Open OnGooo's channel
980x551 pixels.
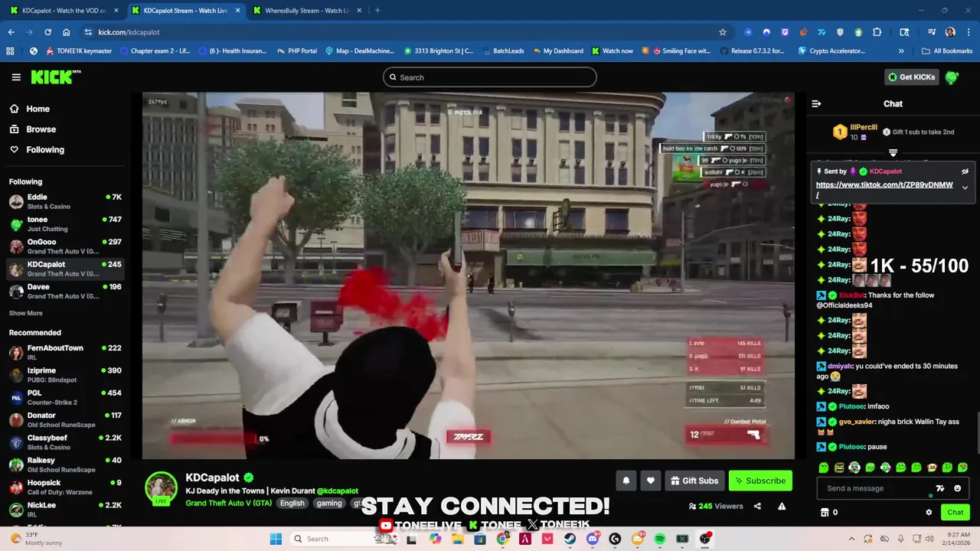coord(67,246)
